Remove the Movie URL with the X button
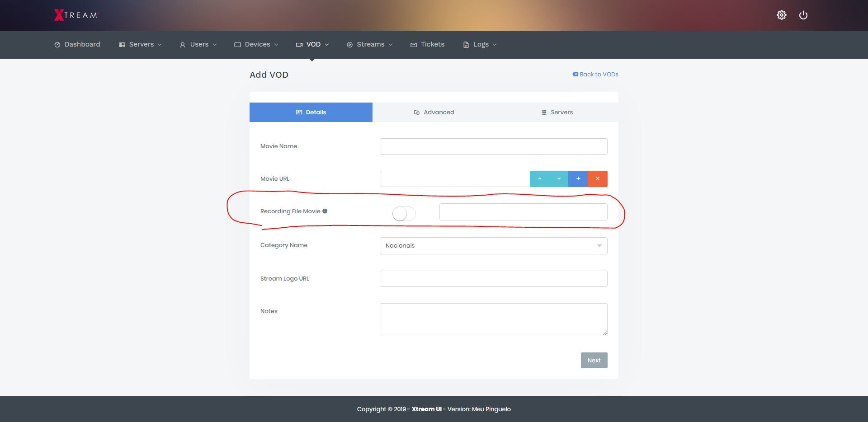 tap(598, 179)
